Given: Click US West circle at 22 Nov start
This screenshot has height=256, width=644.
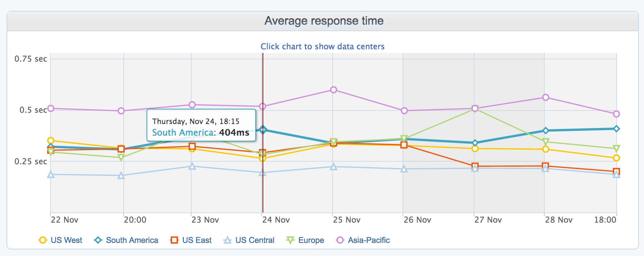Looking at the screenshot, I should (51, 141).
